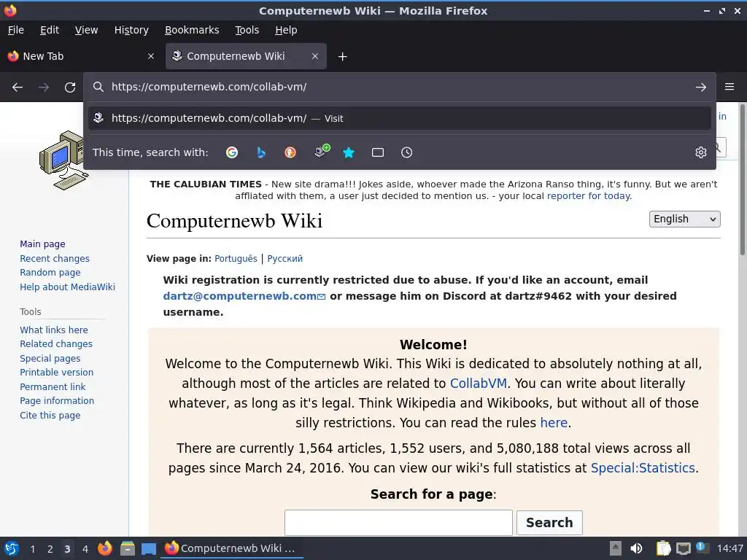Click the wiki Search button

click(x=549, y=523)
